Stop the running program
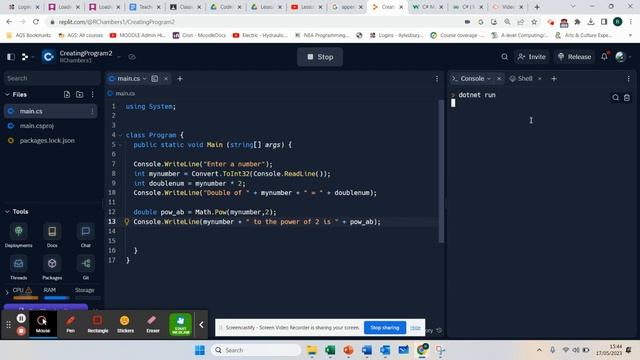The width and height of the screenshot is (640, 360). point(320,57)
